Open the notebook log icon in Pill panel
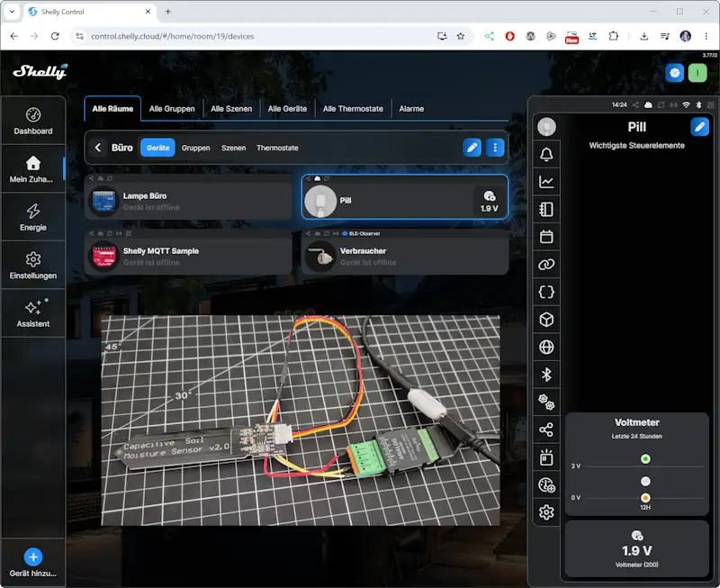Viewport: 720px width, 588px height. [x=546, y=210]
